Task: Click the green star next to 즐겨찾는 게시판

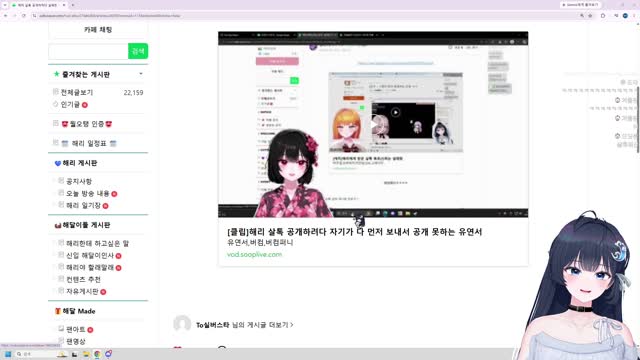Action: click(x=56, y=74)
